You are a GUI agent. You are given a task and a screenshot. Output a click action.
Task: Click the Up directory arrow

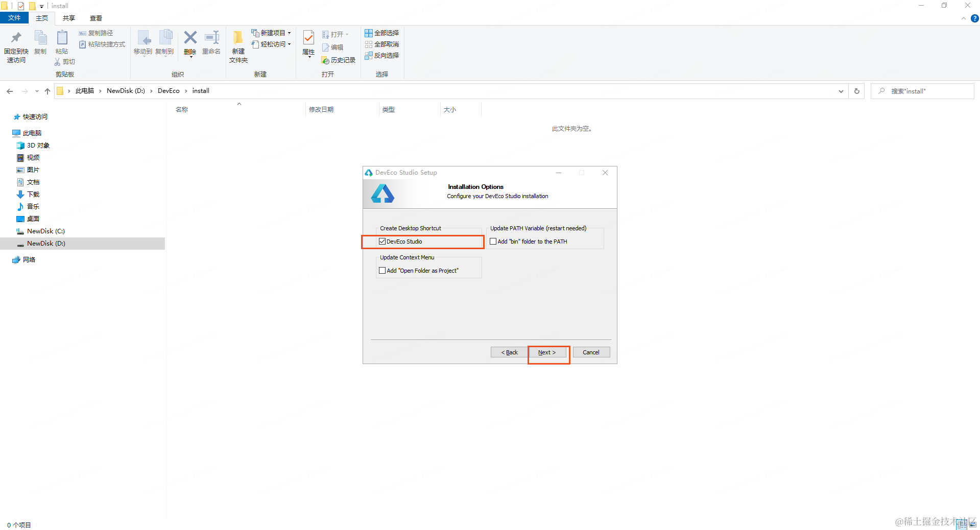[x=47, y=91]
